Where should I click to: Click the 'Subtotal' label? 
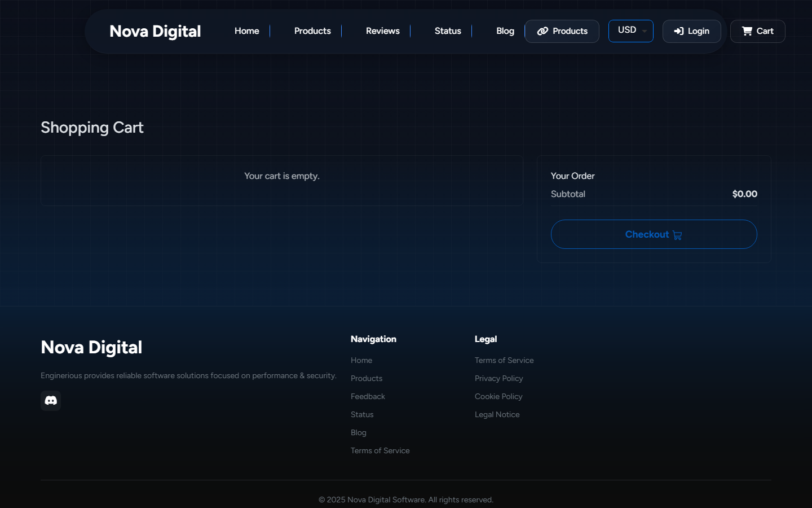[568, 194]
